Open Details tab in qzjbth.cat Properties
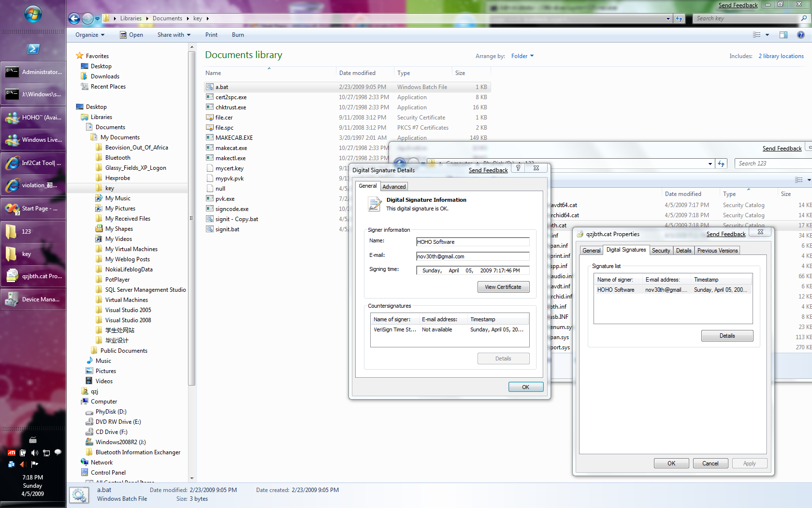This screenshot has width=812, height=508. pyautogui.click(x=683, y=251)
